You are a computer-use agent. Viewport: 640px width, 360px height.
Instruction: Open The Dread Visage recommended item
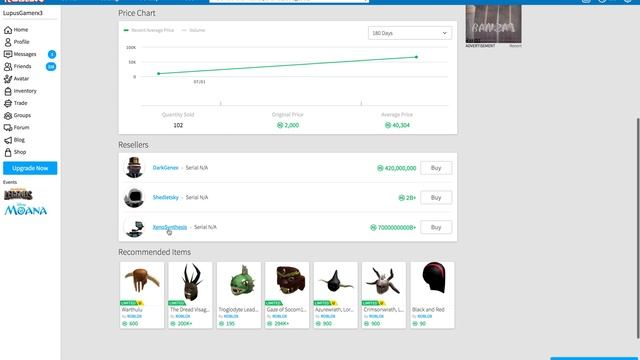click(190, 295)
